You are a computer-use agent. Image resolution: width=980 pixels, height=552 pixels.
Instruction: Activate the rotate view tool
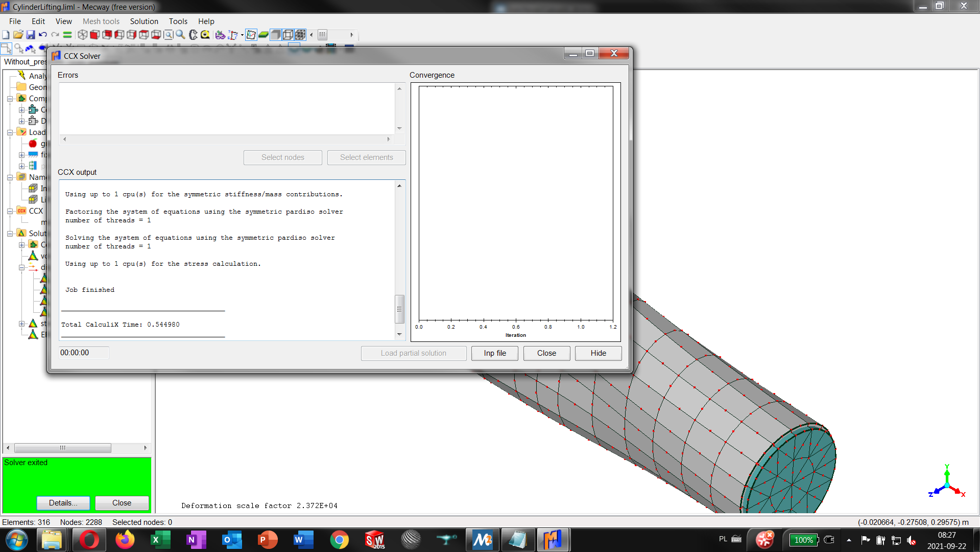pyautogui.click(x=193, y=35)
